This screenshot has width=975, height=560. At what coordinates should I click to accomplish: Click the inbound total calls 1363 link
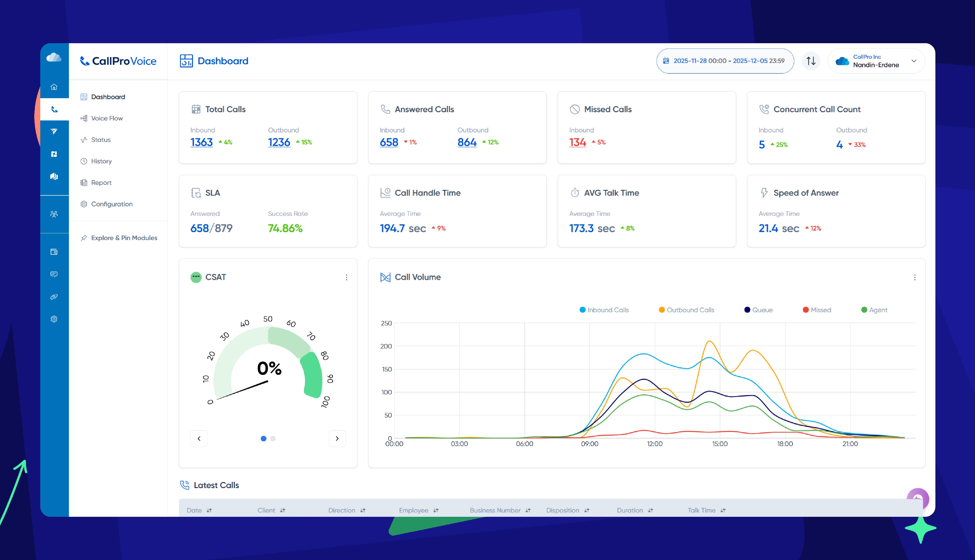click(201, 142)
